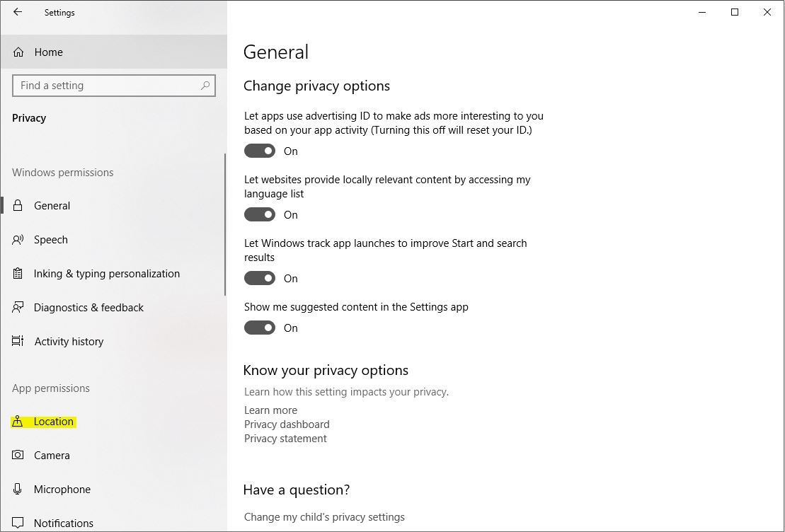Click the back arrow icon
Image resolution: width=785 pixels, height=532 pixels.
18,12
